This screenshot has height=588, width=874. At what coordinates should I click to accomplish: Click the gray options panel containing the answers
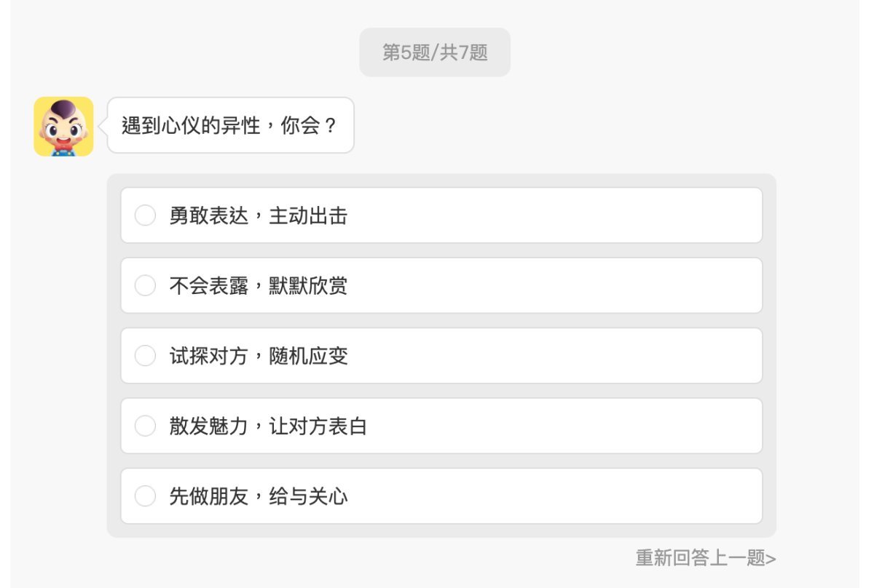coord(443,355)
